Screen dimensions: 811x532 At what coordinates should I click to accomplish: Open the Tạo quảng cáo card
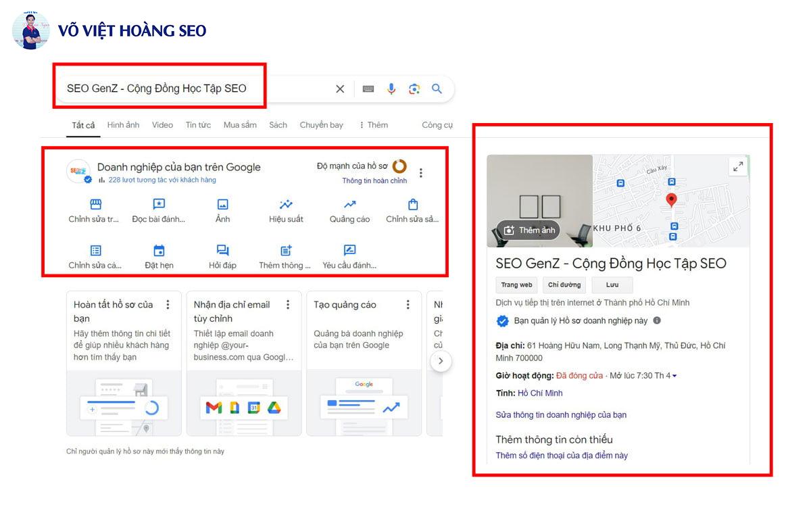pos(364,363)
